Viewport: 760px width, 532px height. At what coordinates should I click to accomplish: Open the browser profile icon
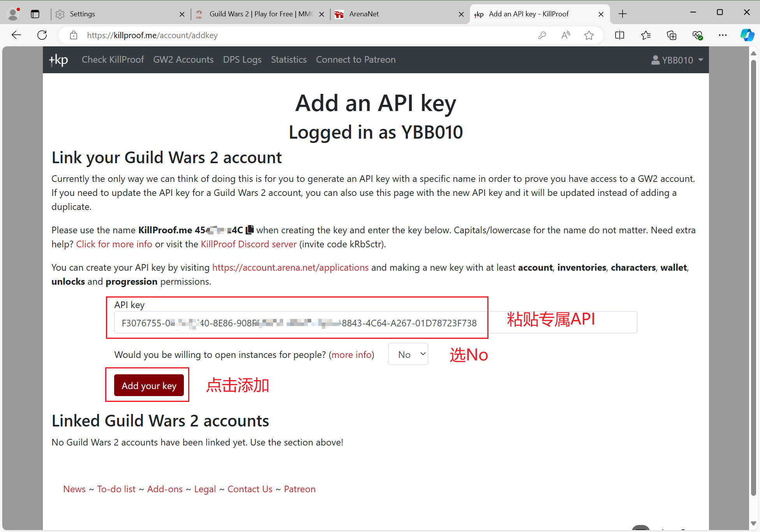pos(13,14)
